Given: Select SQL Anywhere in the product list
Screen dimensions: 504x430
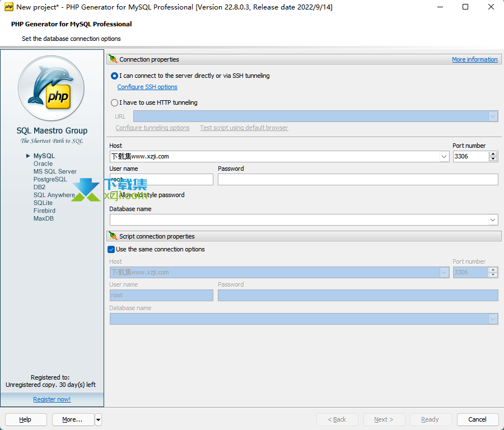Looking at the screenshot, I should pos(54,195).
